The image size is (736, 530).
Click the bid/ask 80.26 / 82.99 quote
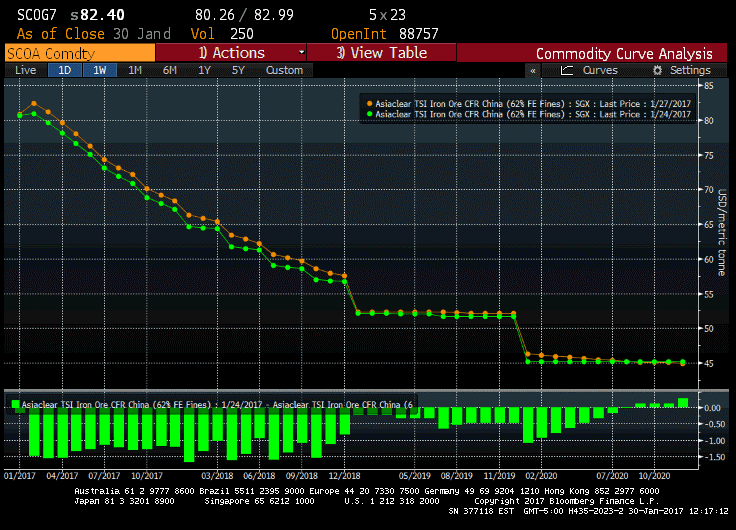[x=244, y=15]
